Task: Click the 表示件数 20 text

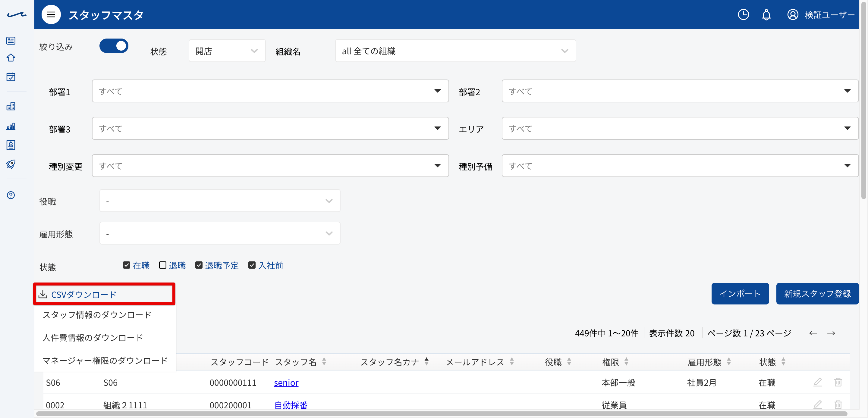Action: pyautogui.click(x=671, y=333)
